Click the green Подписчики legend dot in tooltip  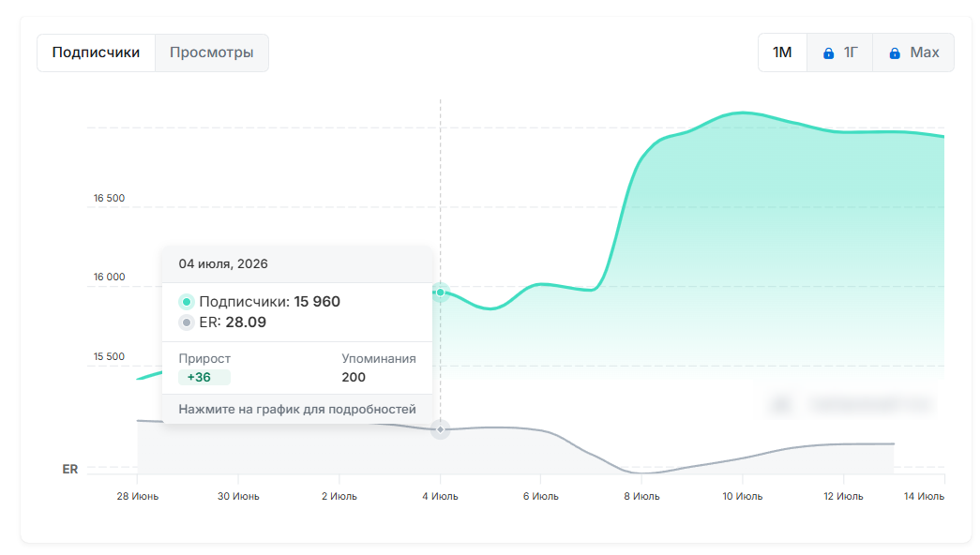(187, 302)
